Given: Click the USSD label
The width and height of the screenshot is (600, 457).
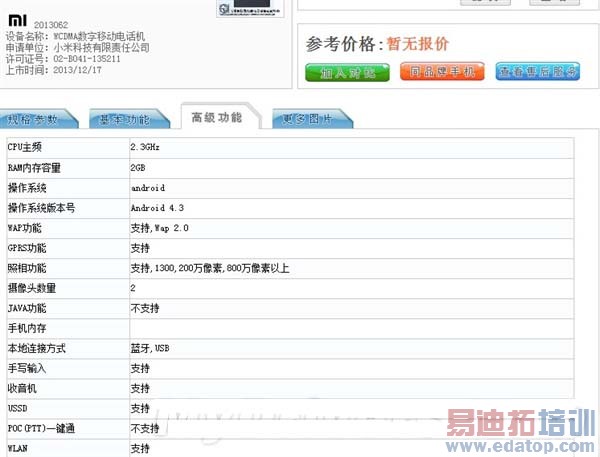Looking at the screenshot, I should click(18, 408).
